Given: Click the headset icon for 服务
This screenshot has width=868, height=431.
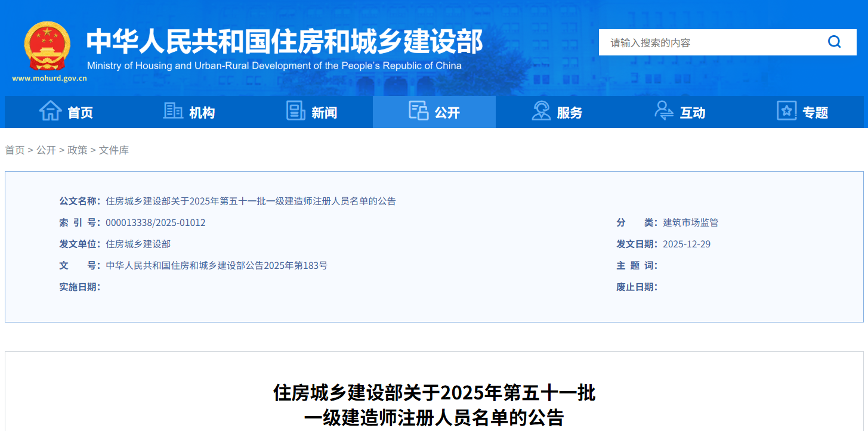Looking at the screenshot, I should (x=541, y=111).
